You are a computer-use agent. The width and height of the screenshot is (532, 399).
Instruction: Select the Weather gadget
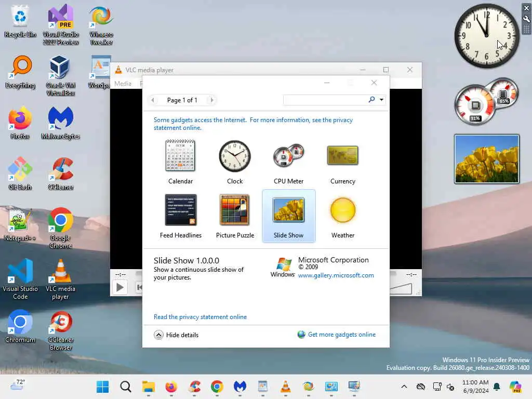[x=343, y=216]
